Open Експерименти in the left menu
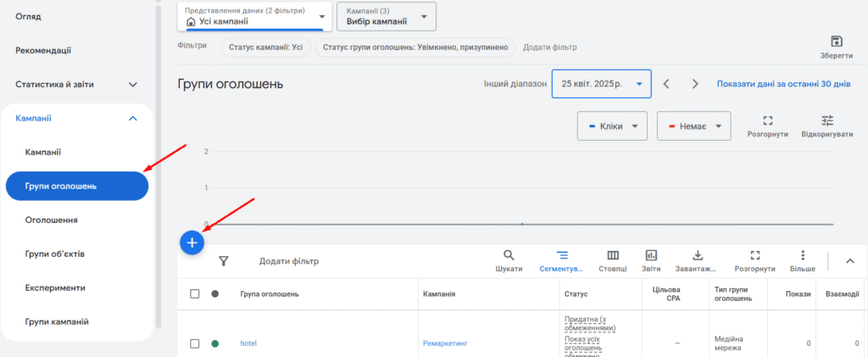868x357 pixels. tap(55, 287)
